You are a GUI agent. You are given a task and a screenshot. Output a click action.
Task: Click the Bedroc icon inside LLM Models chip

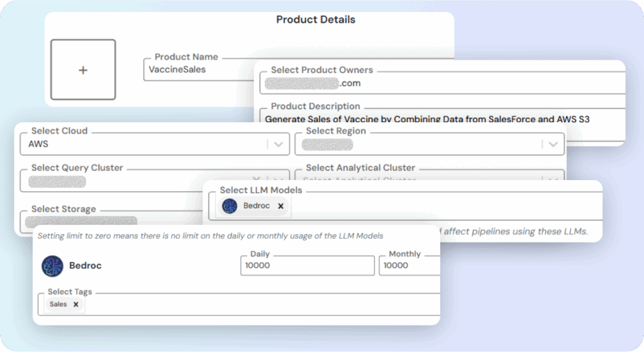click(x=230, y=206)
